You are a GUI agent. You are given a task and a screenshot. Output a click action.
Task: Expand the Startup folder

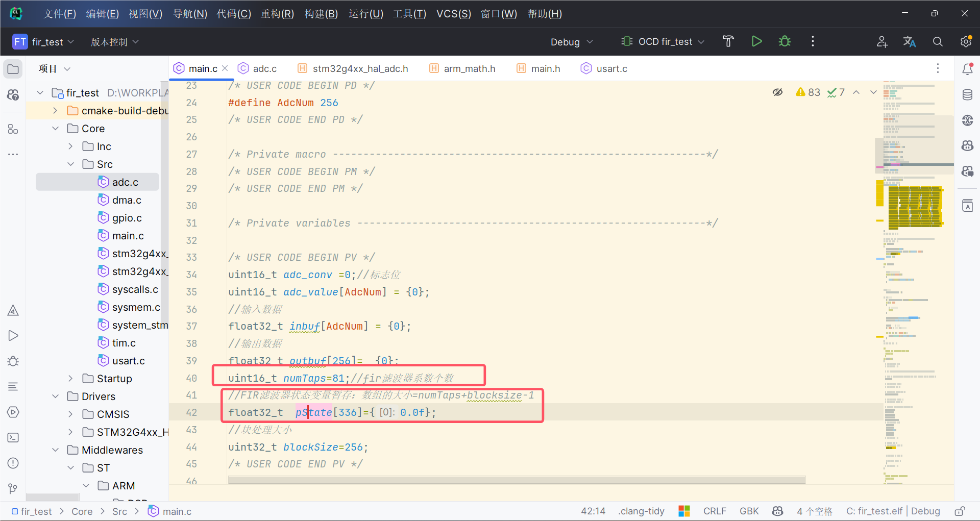click(x=70, y=379)
